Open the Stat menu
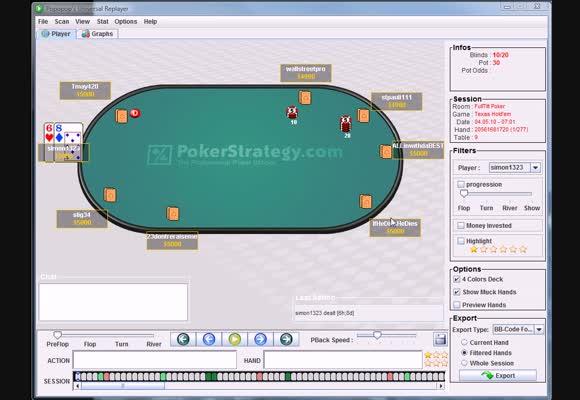Viewport: 580px width, 400px height. [x=102, y=21]
